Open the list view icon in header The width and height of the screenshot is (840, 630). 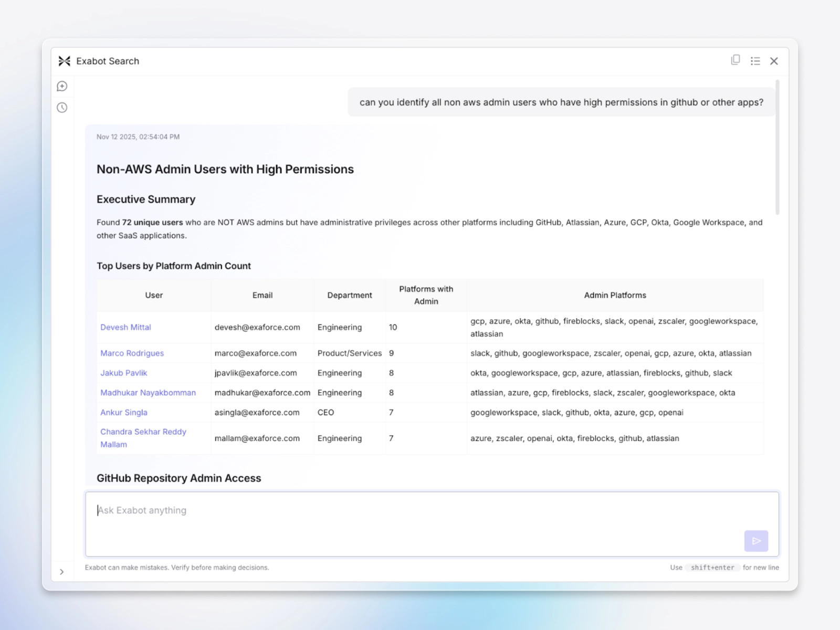click(x=755, y=61)
